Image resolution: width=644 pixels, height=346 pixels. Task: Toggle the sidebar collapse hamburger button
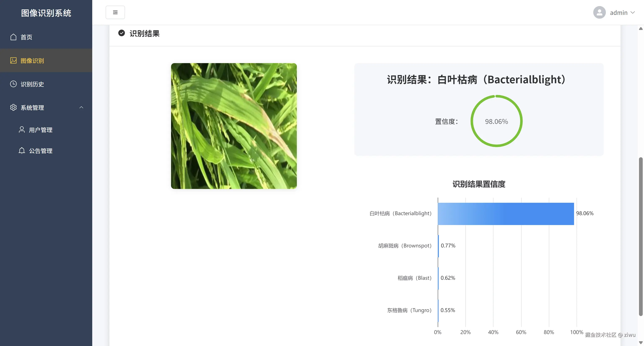115,12
